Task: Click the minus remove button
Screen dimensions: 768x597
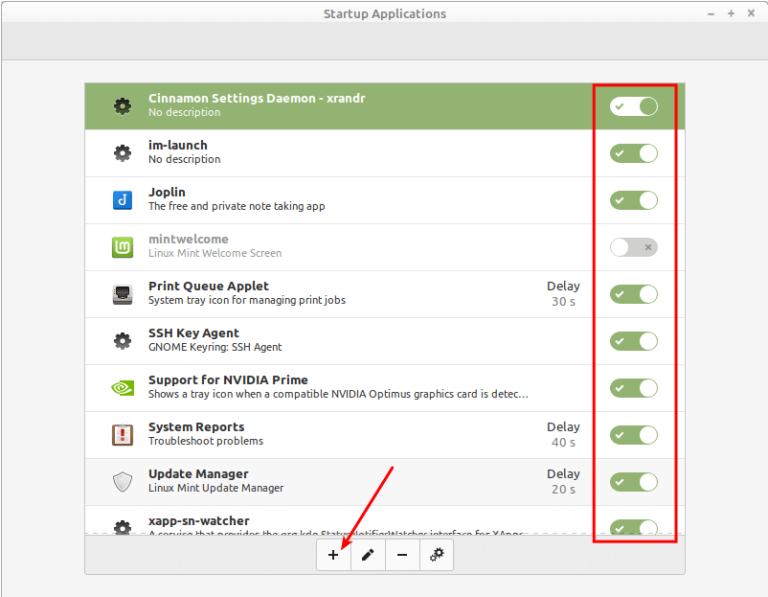Action: coord(402,555)
